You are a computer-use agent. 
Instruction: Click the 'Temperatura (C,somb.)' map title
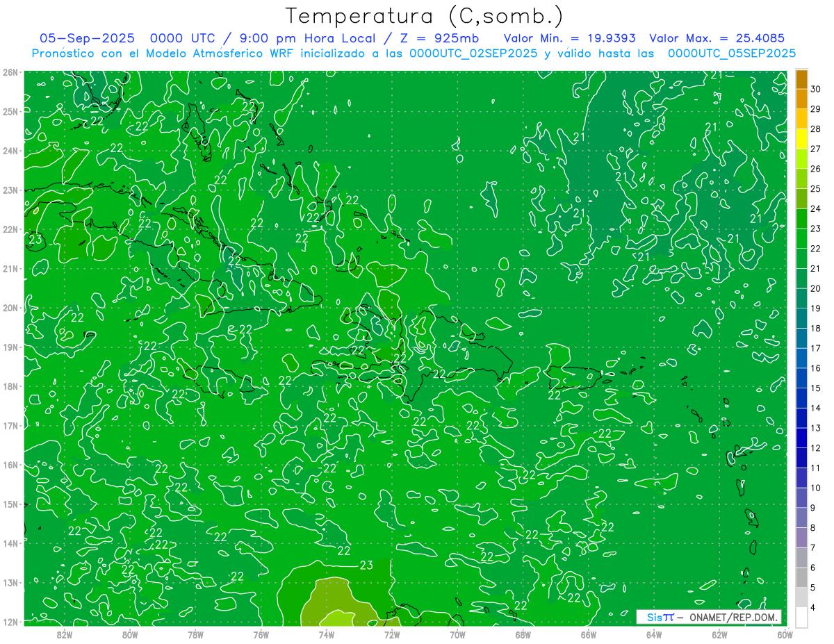(425, 16)
